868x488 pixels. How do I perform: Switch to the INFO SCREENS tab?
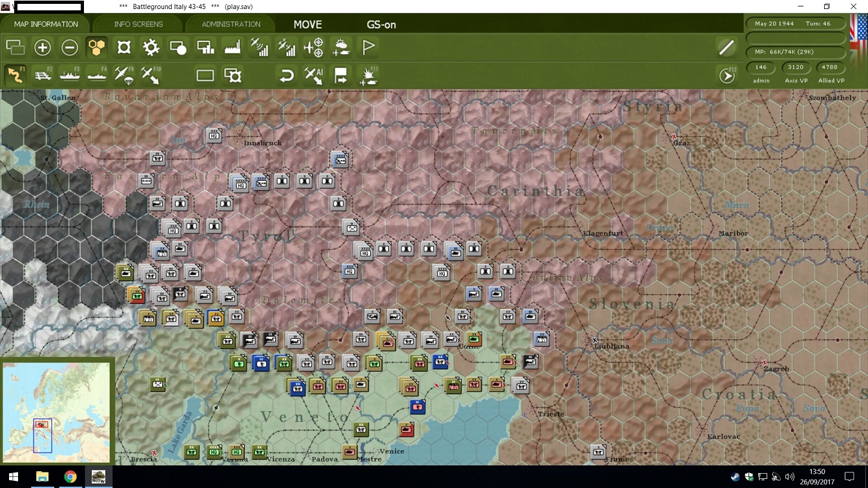[138, 25]
